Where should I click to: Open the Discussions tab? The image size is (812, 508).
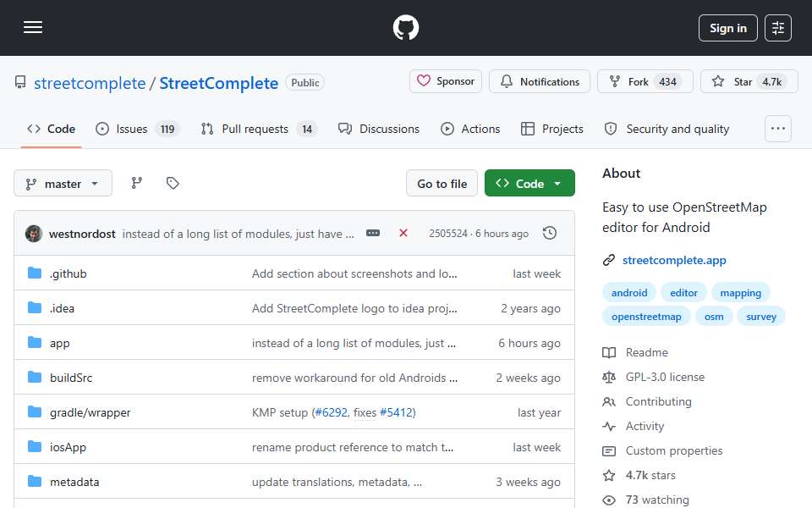(x=379, y=129)
